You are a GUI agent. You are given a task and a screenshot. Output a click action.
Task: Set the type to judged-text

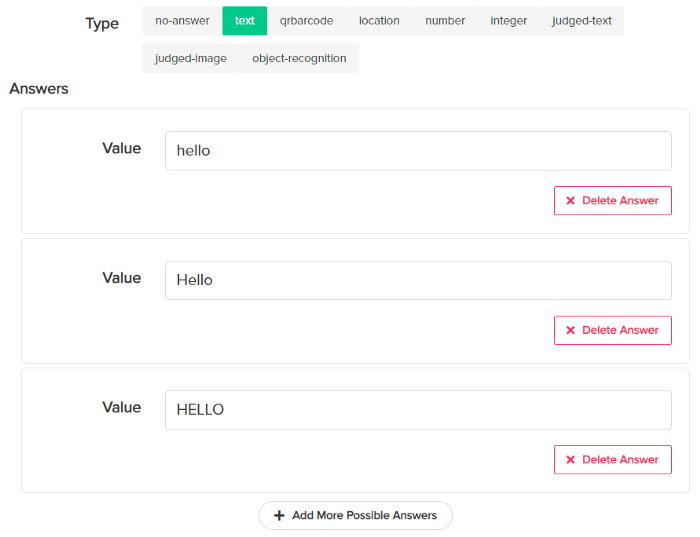click(582, 21)
